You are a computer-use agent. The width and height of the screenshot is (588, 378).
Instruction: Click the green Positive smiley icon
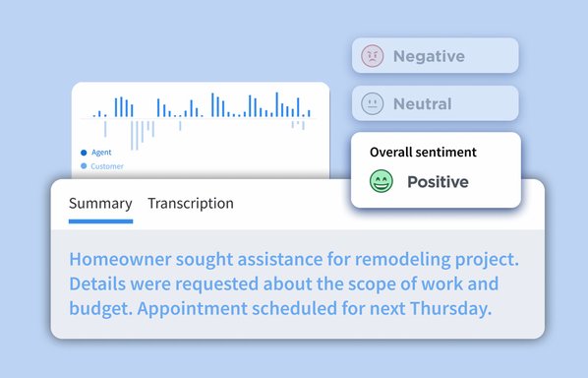click(381, 181)
